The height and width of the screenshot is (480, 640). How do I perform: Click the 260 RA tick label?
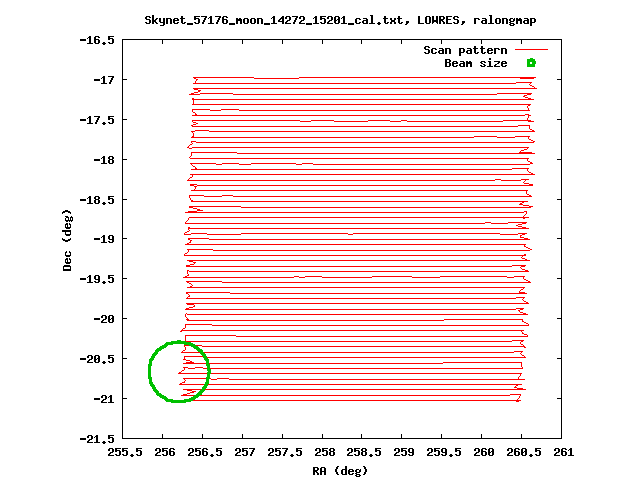484,452
